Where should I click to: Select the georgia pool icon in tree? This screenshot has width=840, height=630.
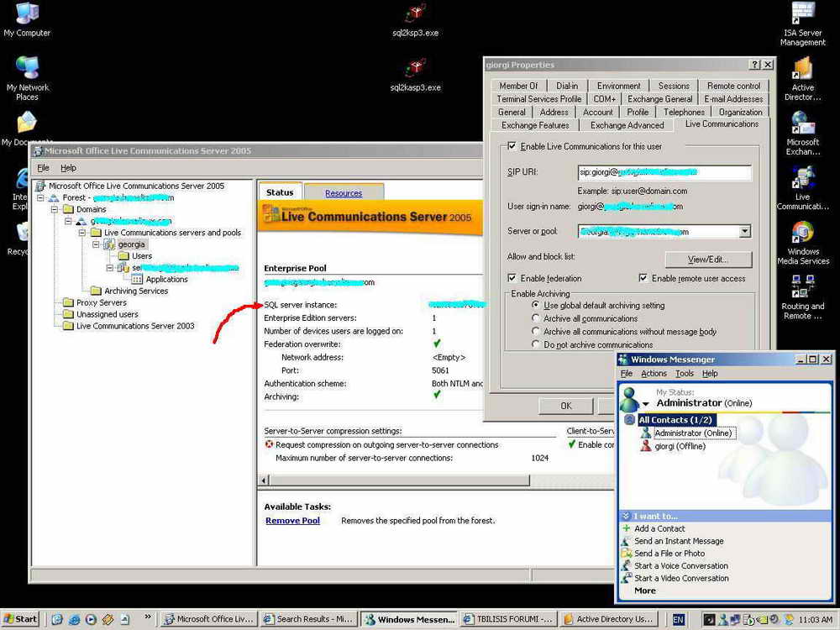point(109,244)
